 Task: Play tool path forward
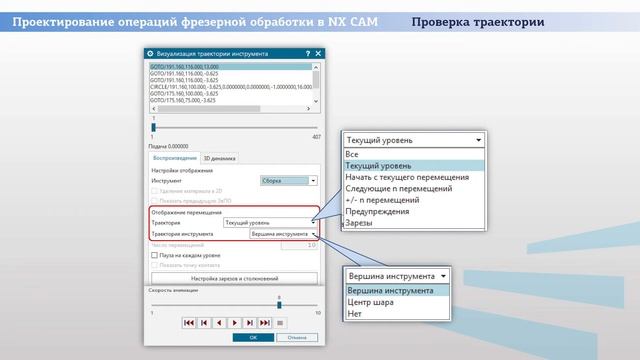pos(234,323)
